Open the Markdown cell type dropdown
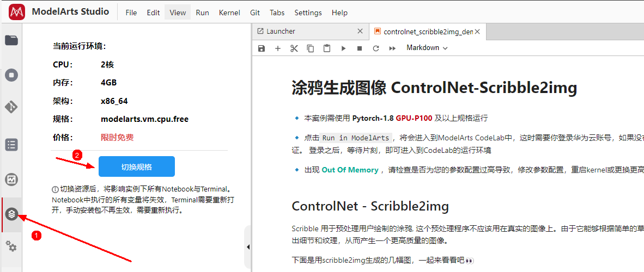The height and width of the screenshot is (272, 644). pos(427,48)
